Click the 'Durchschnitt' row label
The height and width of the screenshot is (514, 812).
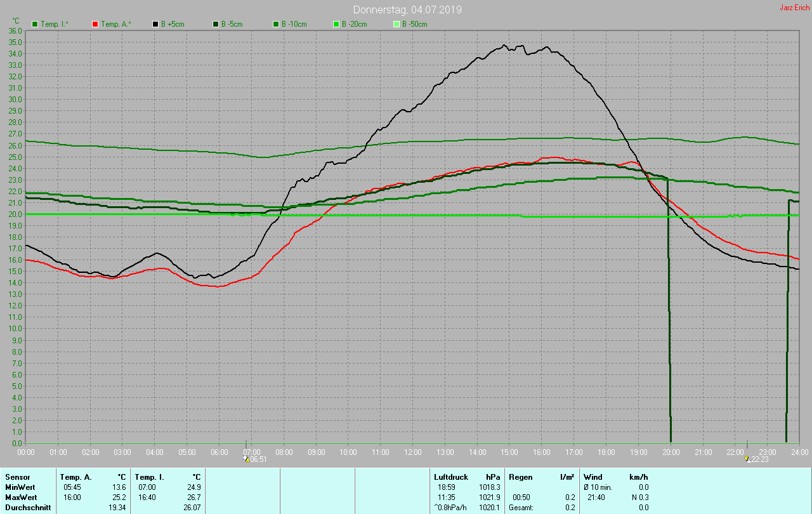(x=27, y=508)
